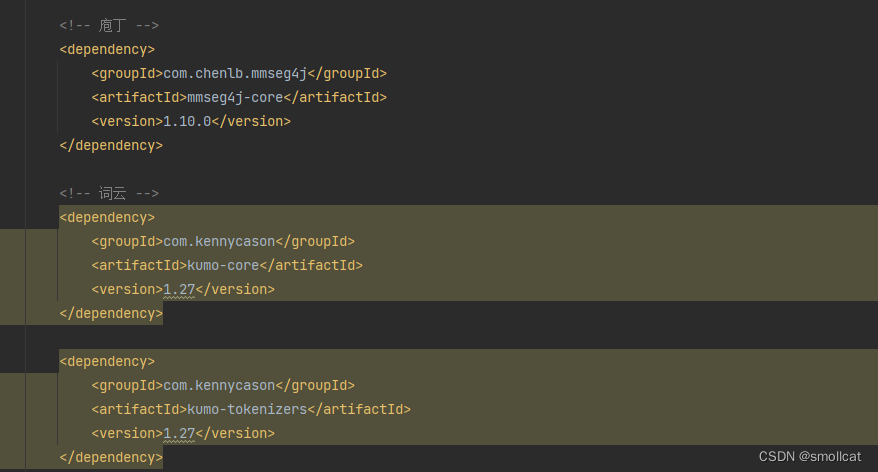Screen dimensions: 878x472
Task: Select the artifactId line kumo-tokenizers
Action: tap(251, 410)
